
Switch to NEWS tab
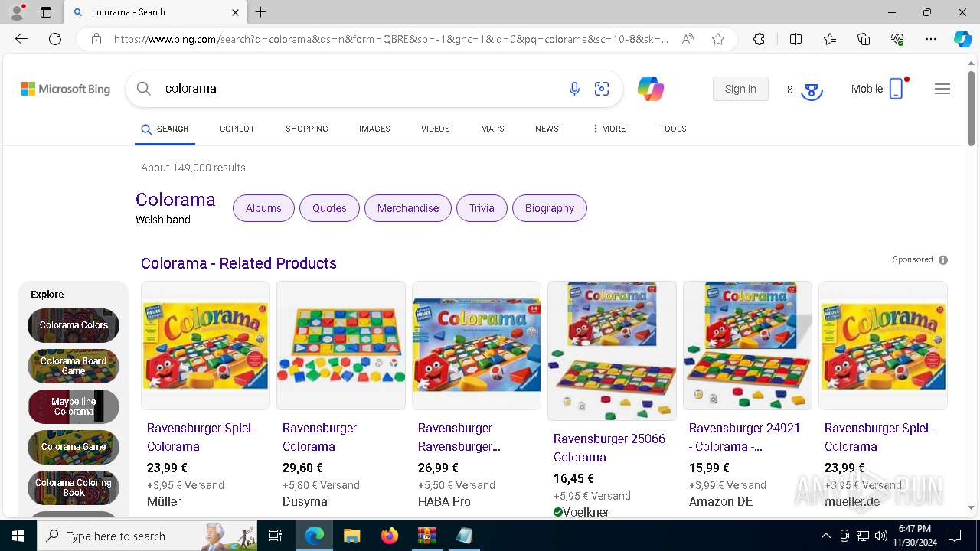pos(547,129)
